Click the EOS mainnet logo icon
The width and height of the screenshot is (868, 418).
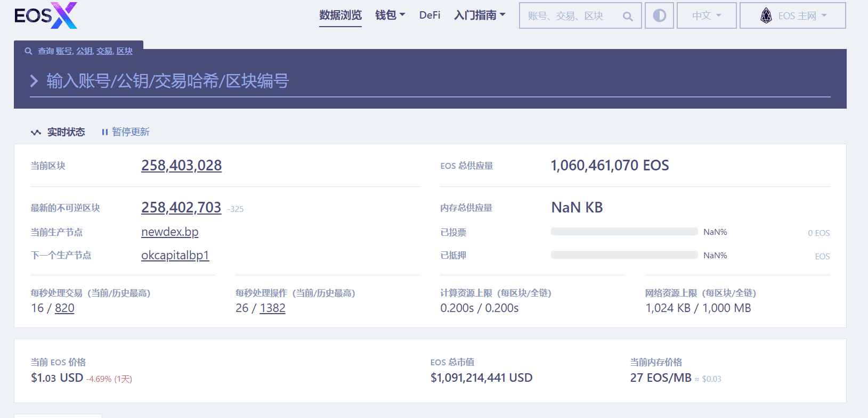click(766, 16)
